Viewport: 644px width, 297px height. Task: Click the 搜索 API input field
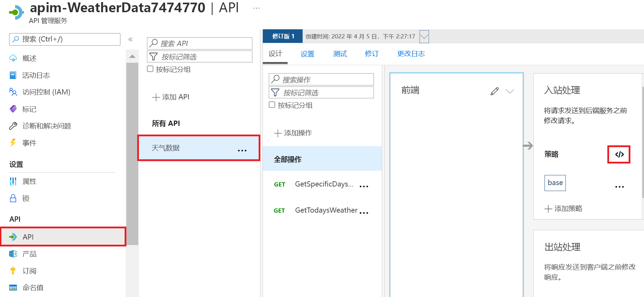point(200,43)
